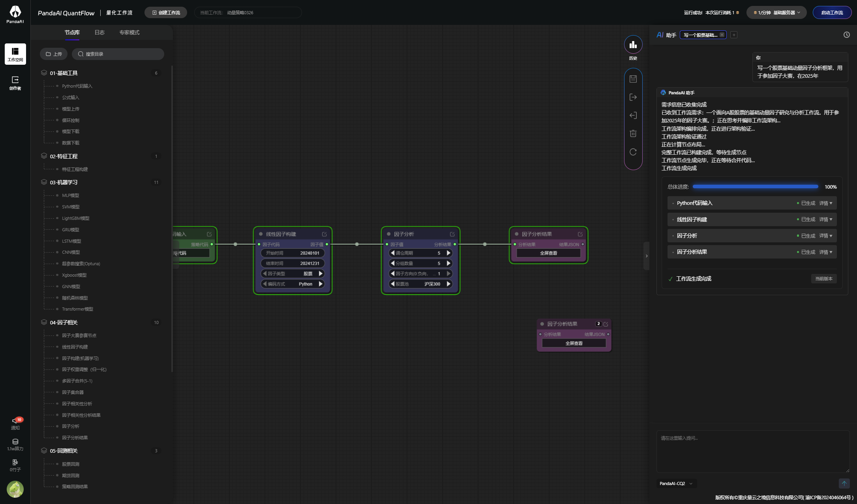Open the AI assistant history clock icon
The width and height of the screenshot is (857, 504).
846,35
